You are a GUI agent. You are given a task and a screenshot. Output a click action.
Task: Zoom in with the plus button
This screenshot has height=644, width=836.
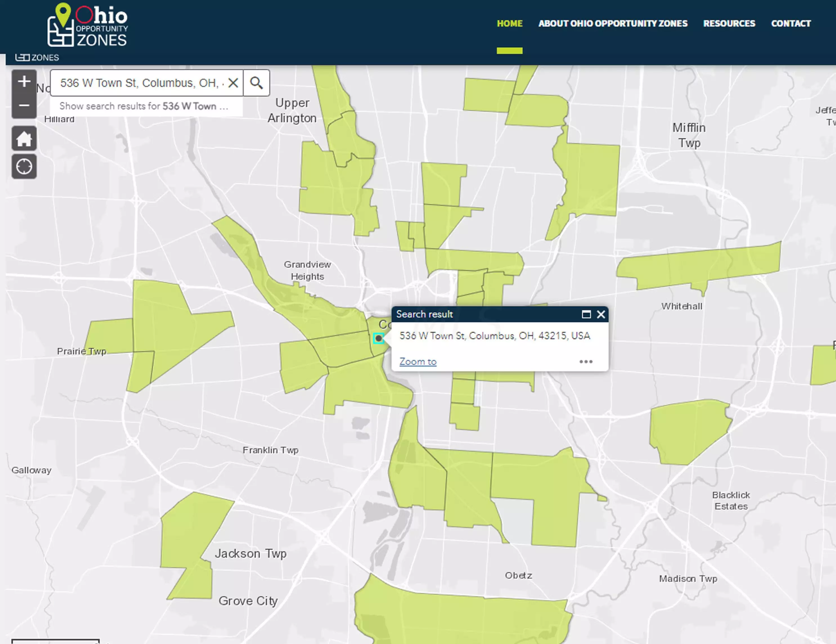click(x=24, y=82)
